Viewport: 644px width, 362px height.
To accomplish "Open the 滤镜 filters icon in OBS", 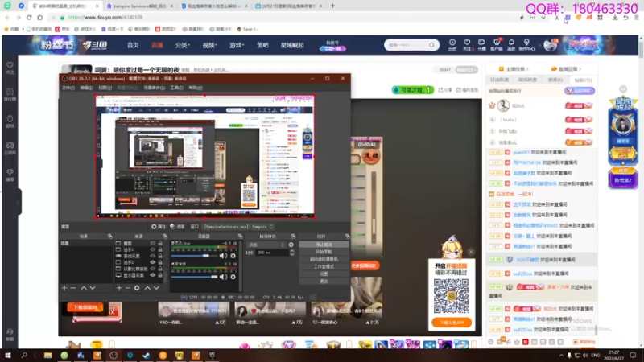I will click(172, 227).
